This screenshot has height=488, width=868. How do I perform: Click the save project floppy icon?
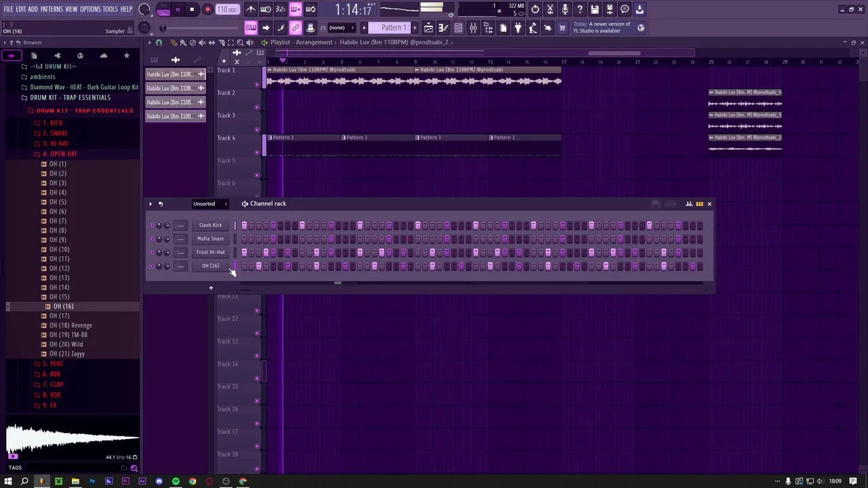[595, 9]
